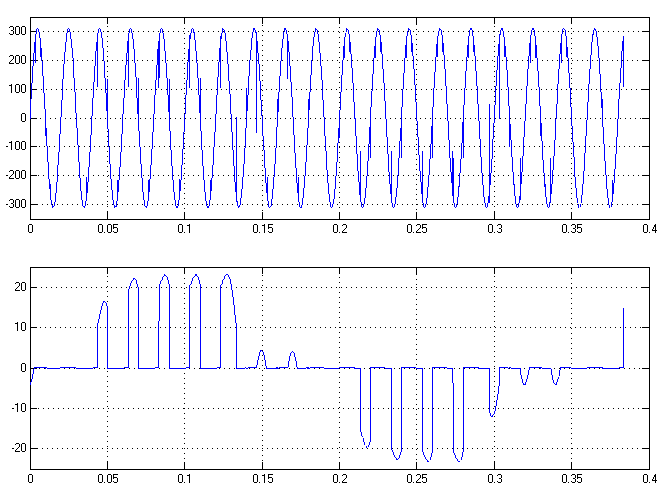
Task: Select the 0.15 x-axis tick of upper plot
Action: pyautogui.click(x=262, y=229)
